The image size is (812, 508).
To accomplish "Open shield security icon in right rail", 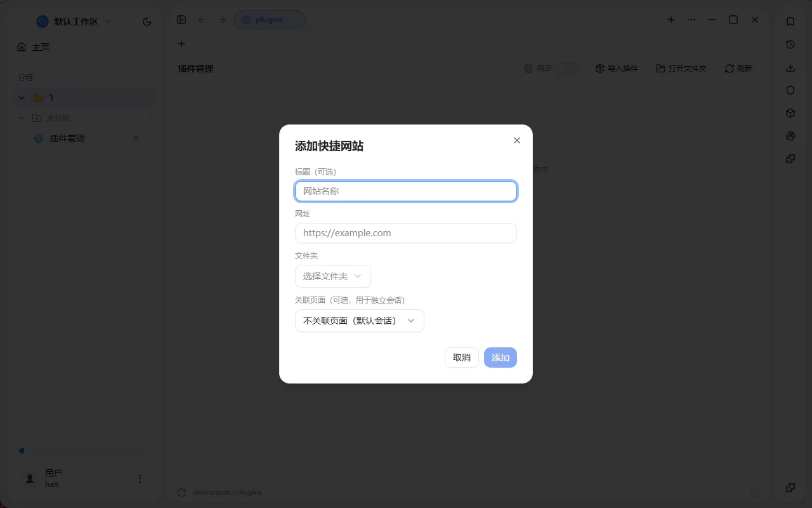I will 790,90.
